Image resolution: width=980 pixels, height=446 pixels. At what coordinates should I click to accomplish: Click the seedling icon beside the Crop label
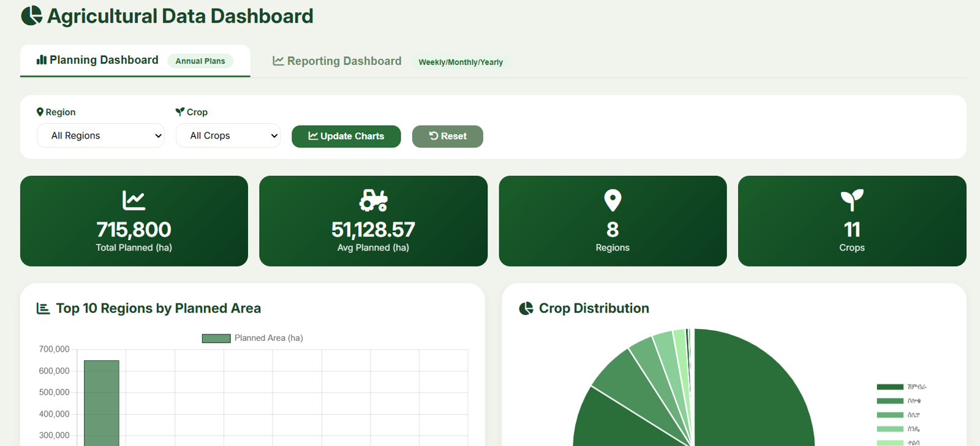(180, 112)
